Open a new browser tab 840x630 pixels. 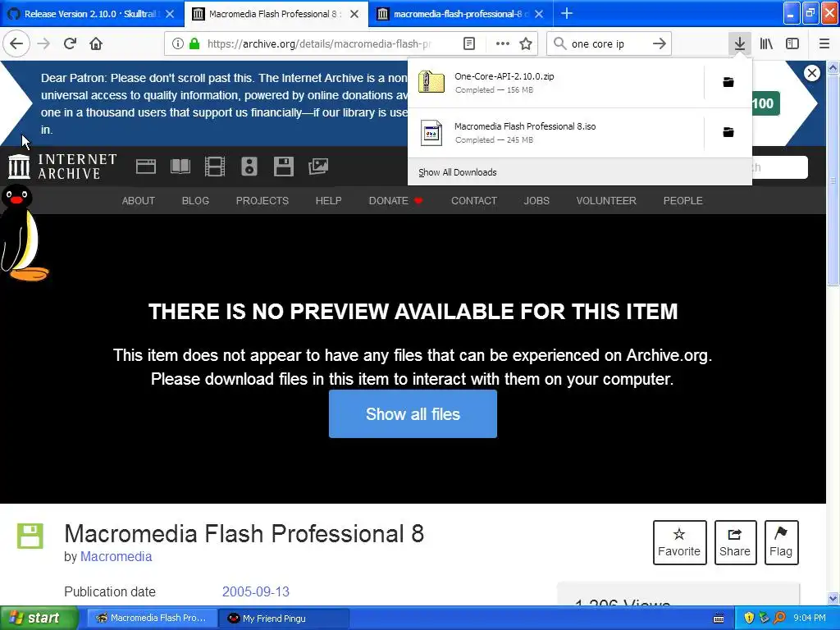point(566,13)
